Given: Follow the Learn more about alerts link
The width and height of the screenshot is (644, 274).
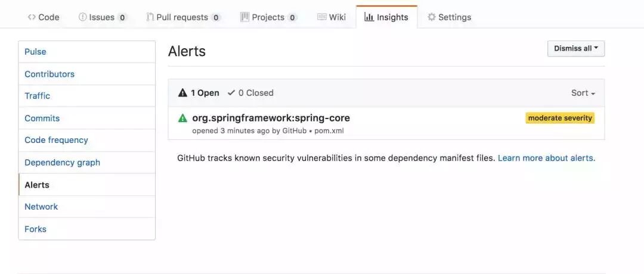Looking at the screenshot, I should 546,158.
